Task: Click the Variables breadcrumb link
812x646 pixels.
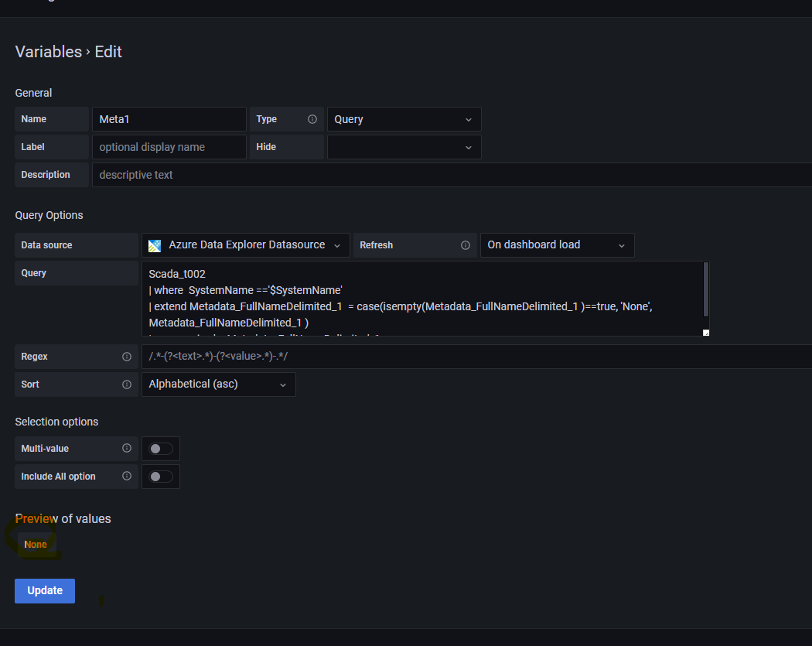Action: click(x=48, y=52)
